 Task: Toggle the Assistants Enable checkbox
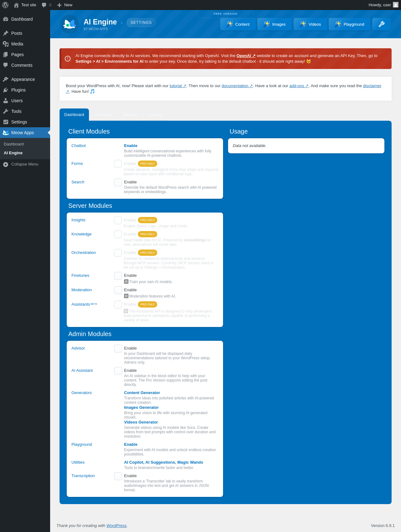point(118,304)
